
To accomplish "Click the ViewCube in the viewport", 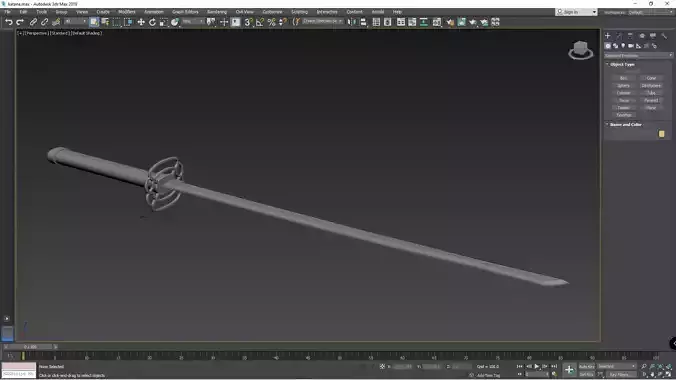I will pyautogui.click(x=581, y=50).
